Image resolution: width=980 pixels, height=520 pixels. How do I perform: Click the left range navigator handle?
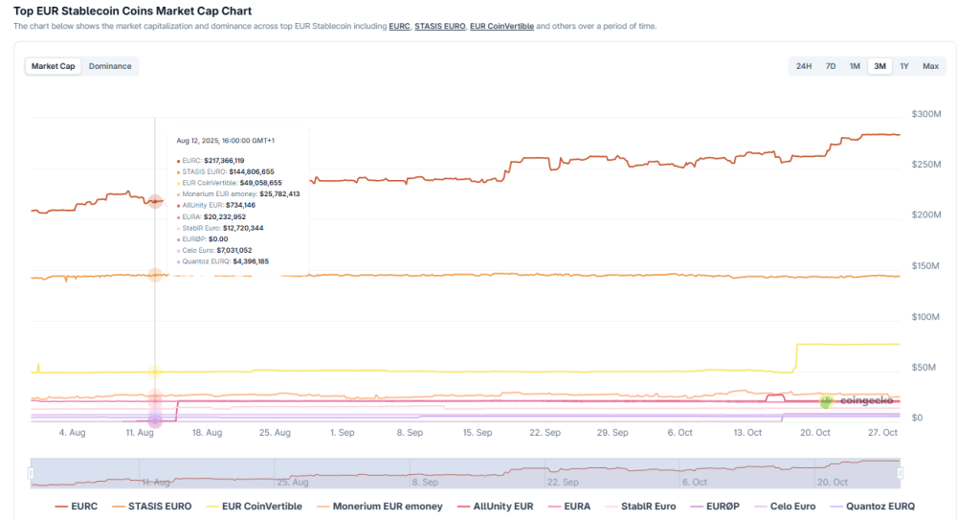pos(32,473)
